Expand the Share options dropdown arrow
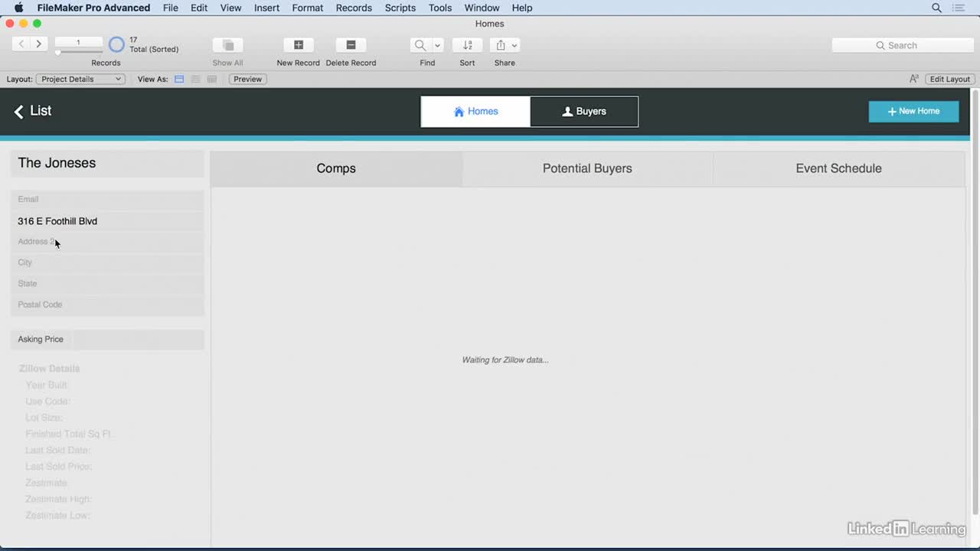The height and width of the screenshot is (551, 980). (x=514, y=45)
